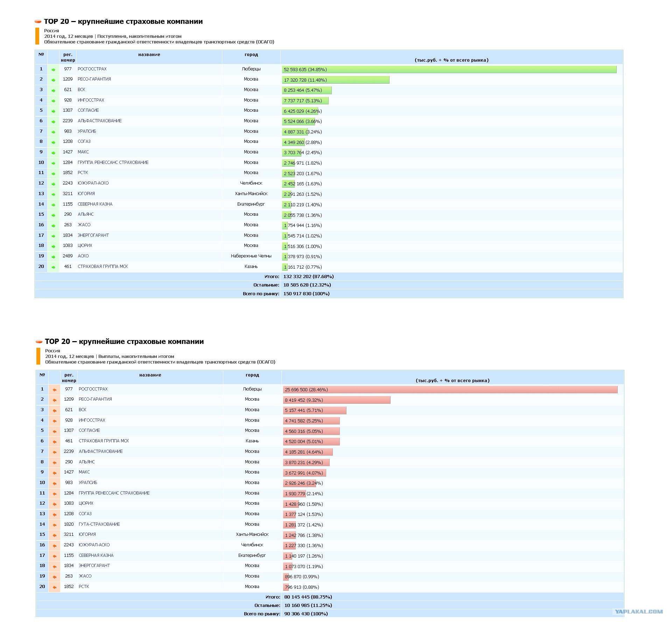672x622 pixels.
Task: Select orange arrow beside УРАЛСИБ
Action: (55, 483)
